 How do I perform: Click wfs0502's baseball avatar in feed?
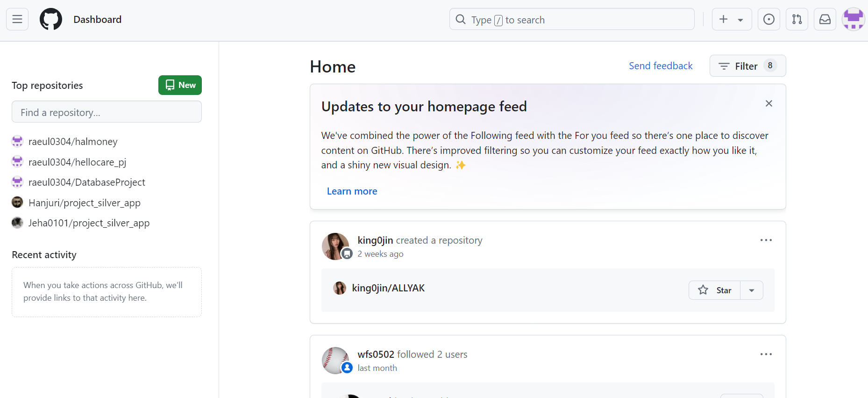[x=335, y=361]
